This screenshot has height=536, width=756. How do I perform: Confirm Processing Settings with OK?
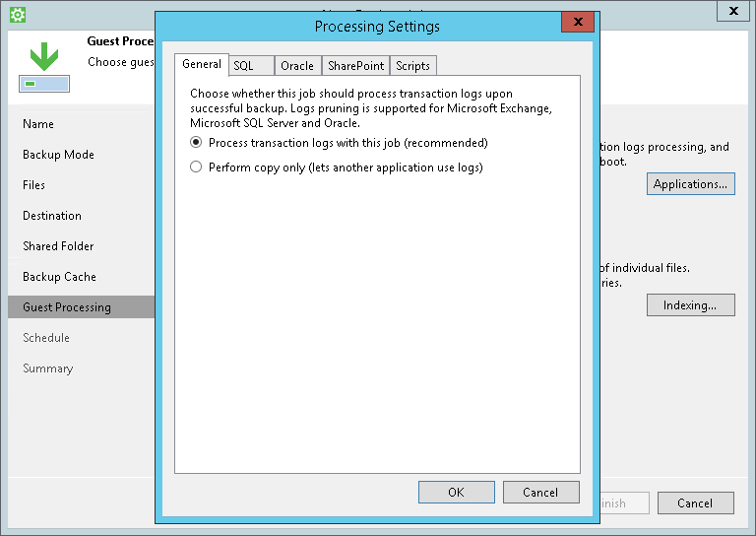tap(457, 492)
